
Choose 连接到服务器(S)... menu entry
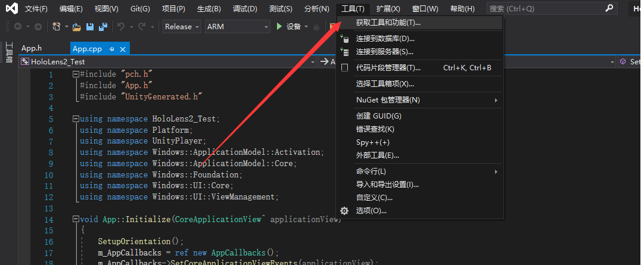click(420, 52)
